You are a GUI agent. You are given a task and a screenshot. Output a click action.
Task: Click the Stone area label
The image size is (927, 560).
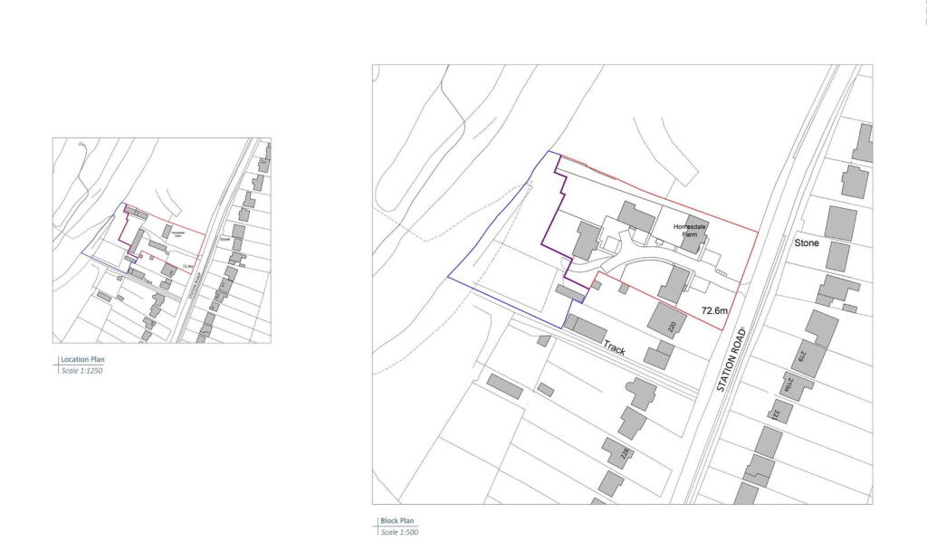(x=807, y=242)
